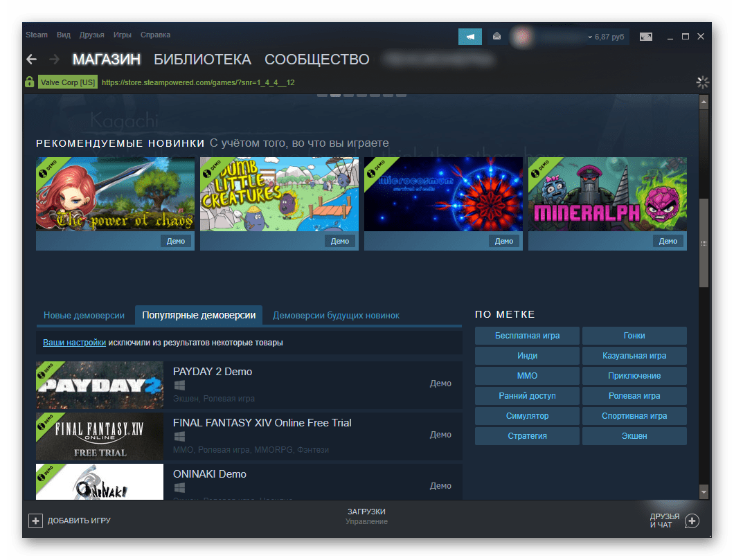The image size is (734, 560).
Task: Click Windows icon under FINAL FANTASY XIV
Action: 179,437
